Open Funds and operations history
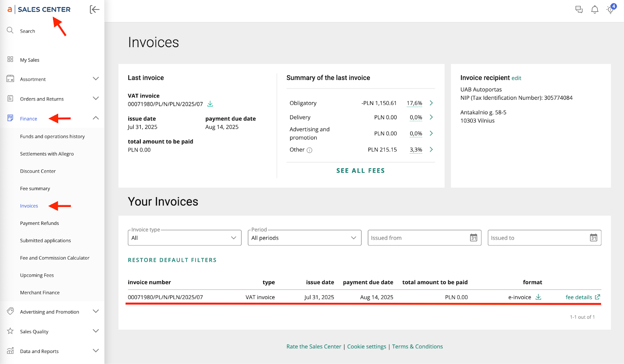This screenshot has height=364, width=624. point(52,136)
